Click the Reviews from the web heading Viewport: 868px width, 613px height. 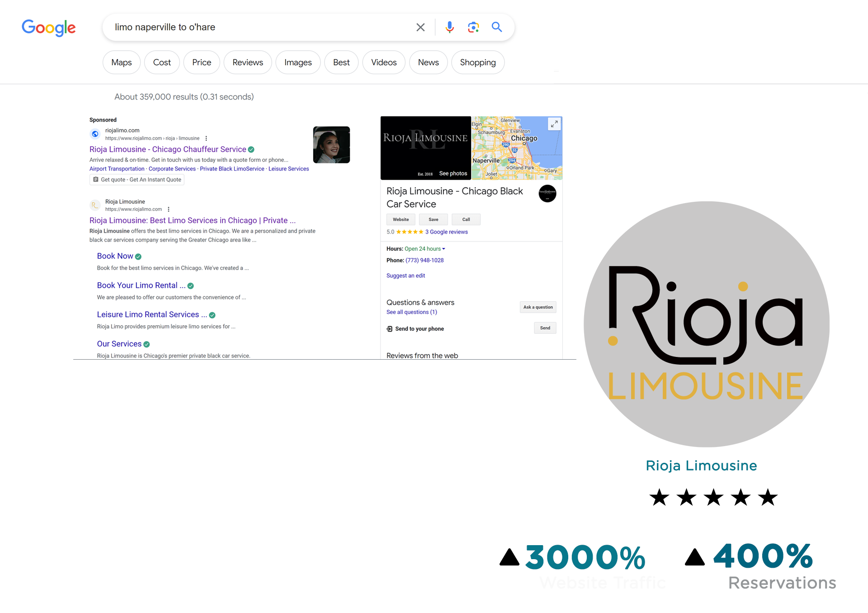(x=422, y=356)
